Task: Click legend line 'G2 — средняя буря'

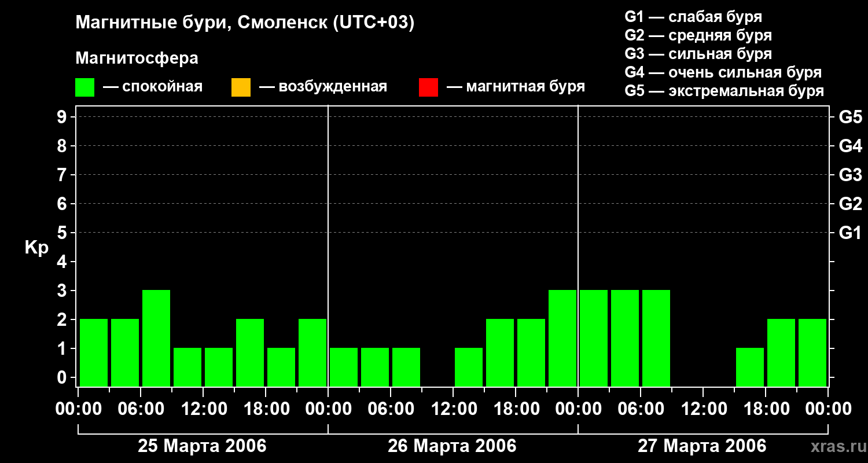Action: tap(698, 35)
